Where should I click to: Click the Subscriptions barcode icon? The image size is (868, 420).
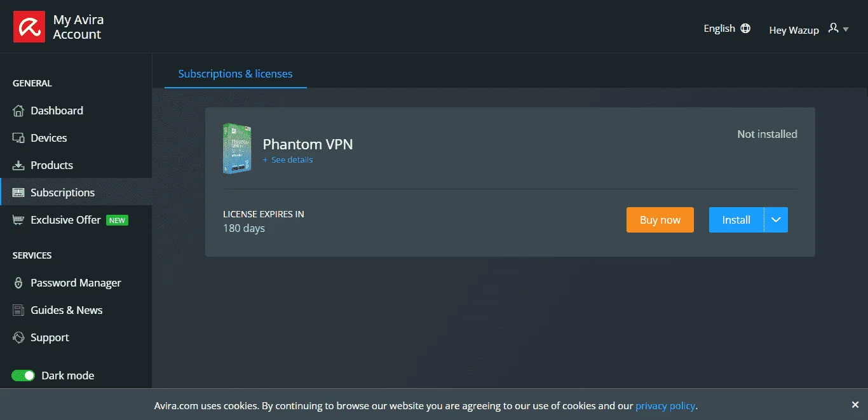pyautogui.click(x=18, y=193)
